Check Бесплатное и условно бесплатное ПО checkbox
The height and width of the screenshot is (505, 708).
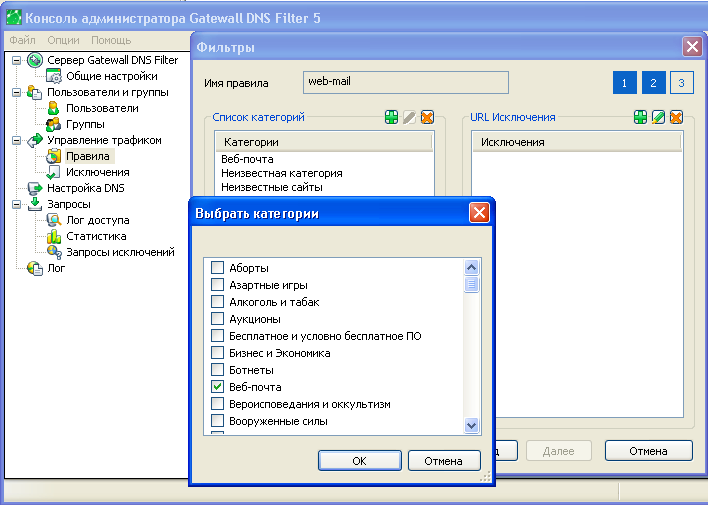218,336
